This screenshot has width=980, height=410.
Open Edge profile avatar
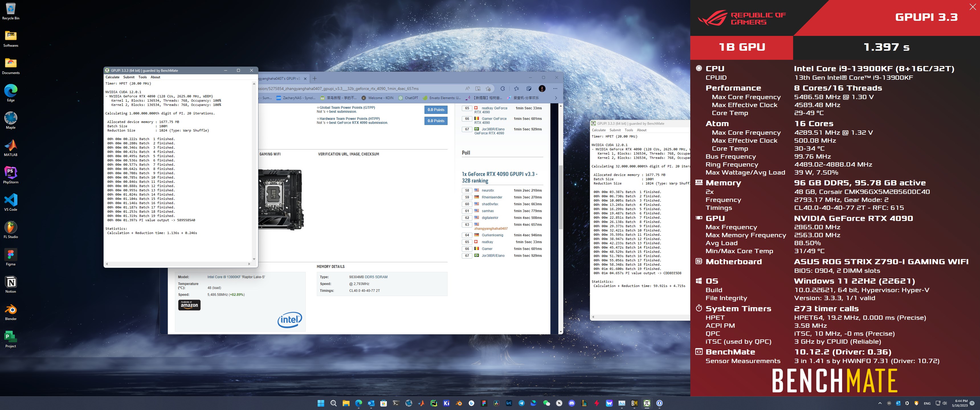[542, 89]
